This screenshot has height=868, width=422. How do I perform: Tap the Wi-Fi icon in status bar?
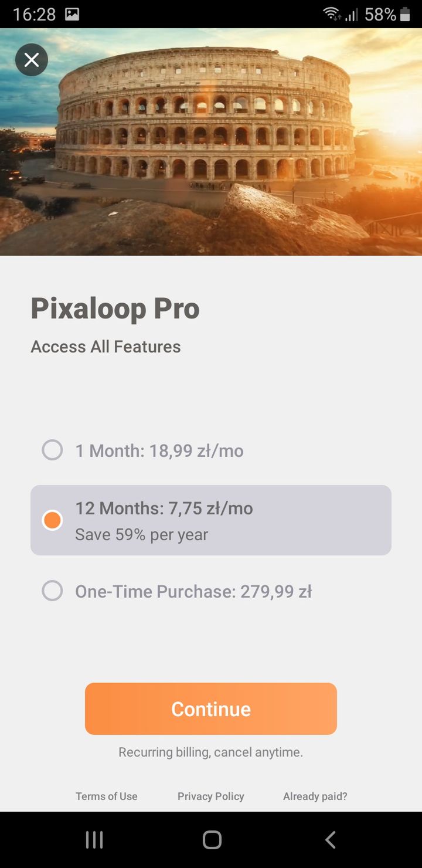(332, 14)
